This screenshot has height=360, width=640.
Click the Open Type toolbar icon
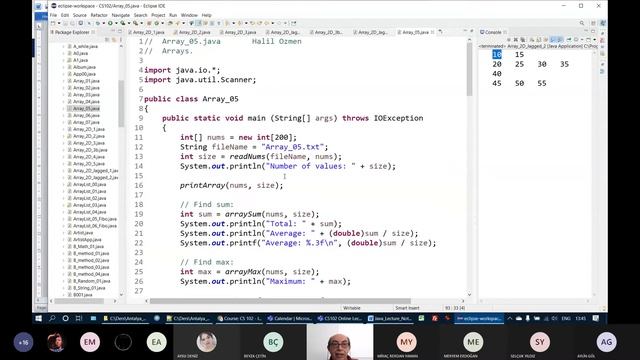coord(170,23)
